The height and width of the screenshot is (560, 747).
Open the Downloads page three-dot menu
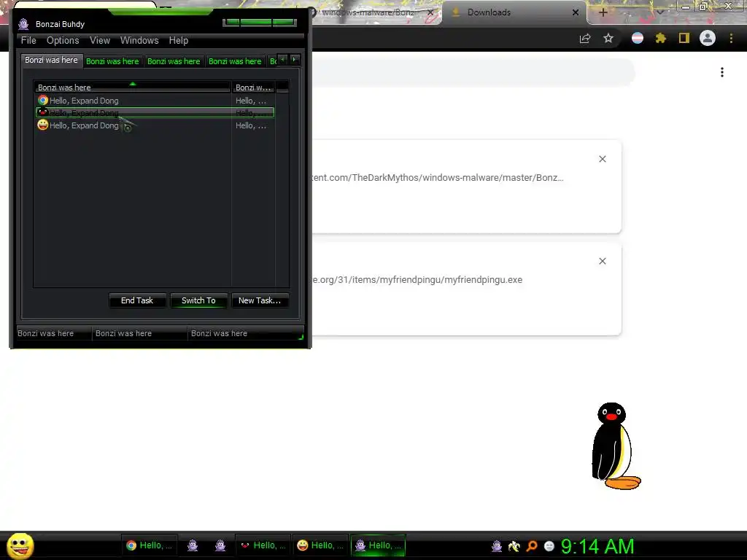(722, 72)
